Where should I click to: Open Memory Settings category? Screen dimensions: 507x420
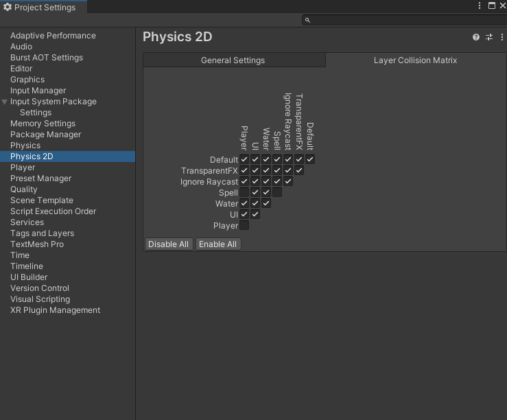(x=68, y=124)
